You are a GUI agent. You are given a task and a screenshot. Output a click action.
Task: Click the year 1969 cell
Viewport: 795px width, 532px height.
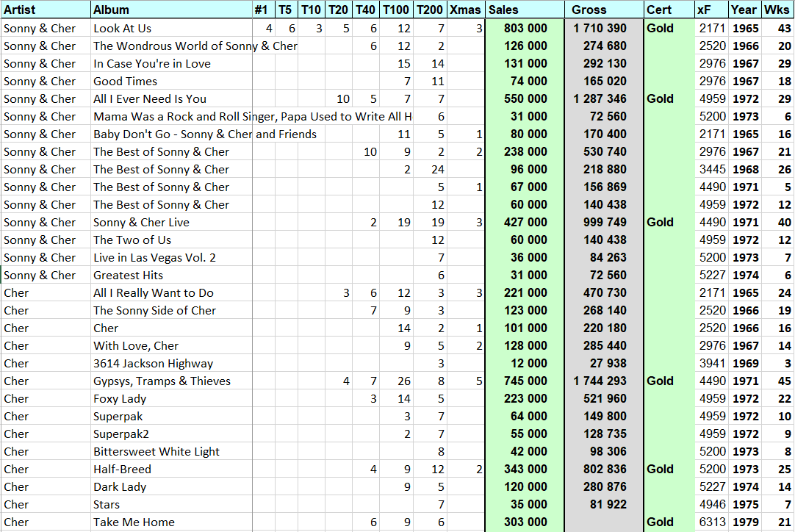tap(744, 364)
